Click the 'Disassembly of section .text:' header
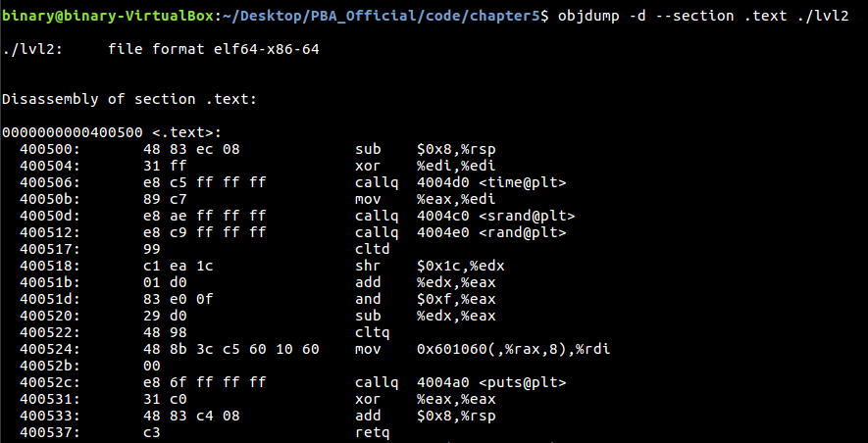This screenshot has height=443, width=868. tap(129, 99)
